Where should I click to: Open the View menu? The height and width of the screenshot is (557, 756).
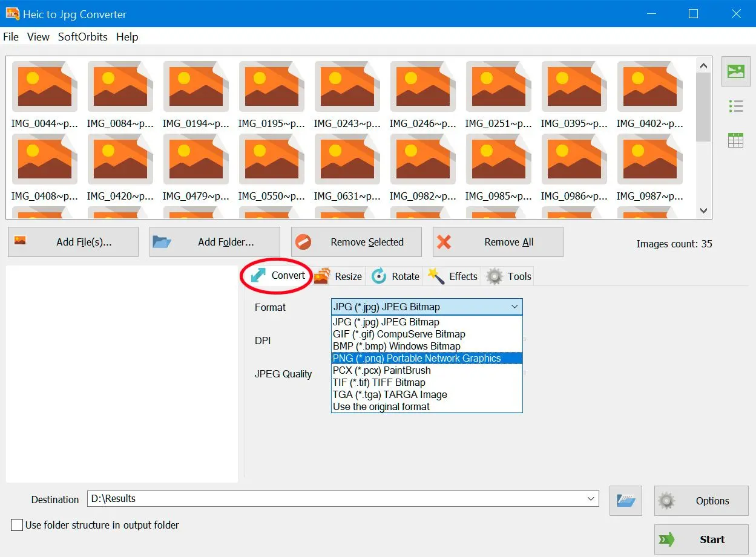pos(38,37)
